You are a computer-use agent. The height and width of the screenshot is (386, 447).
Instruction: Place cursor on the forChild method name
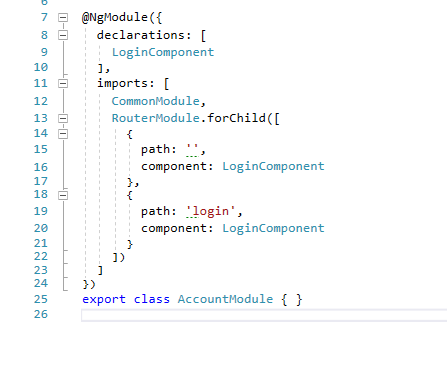point(237,118)
